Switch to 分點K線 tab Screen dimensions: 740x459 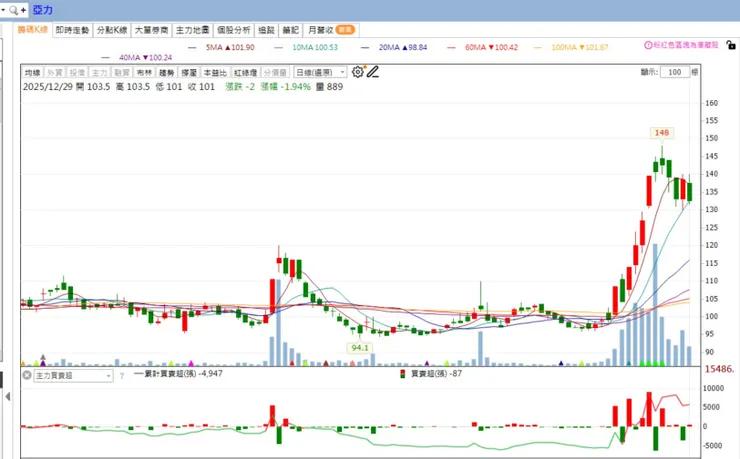click(x=112, y=30)
